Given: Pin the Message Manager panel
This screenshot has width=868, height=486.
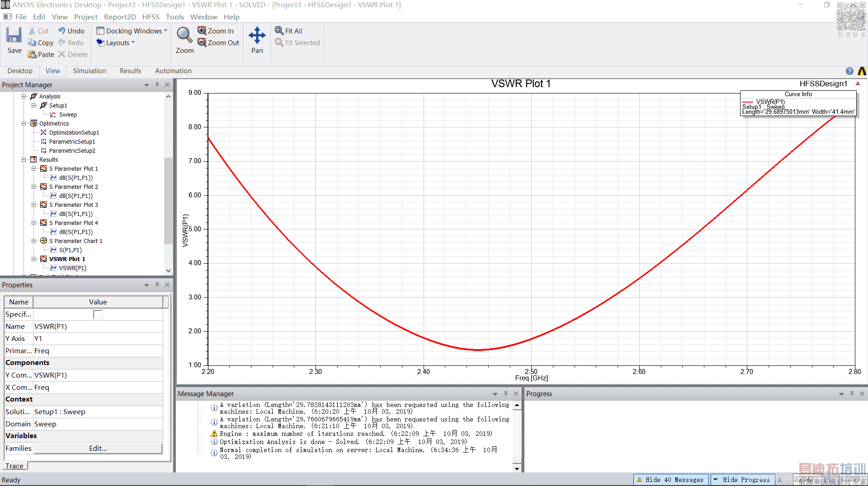Looking at the screenshot, I should click(x=505, y=394).
